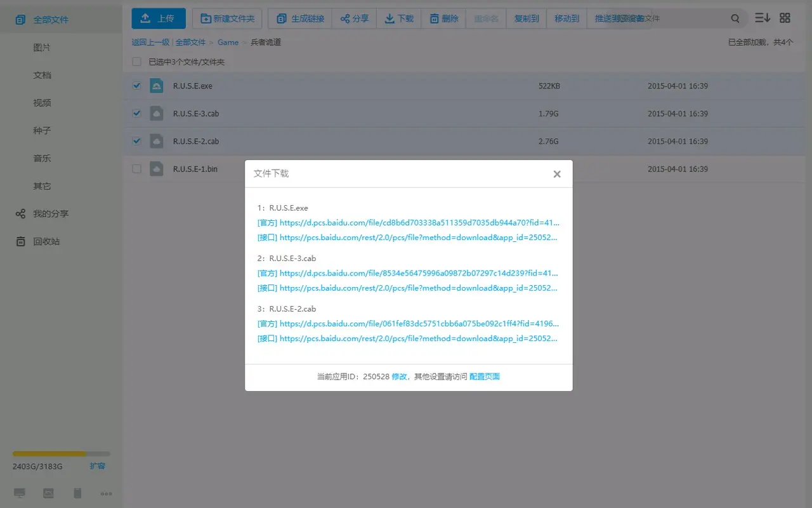Image resolution: width=812 pixels, height=508 pixels.
Task: Uncheck the select-all files checkbox
Action: 136,62
